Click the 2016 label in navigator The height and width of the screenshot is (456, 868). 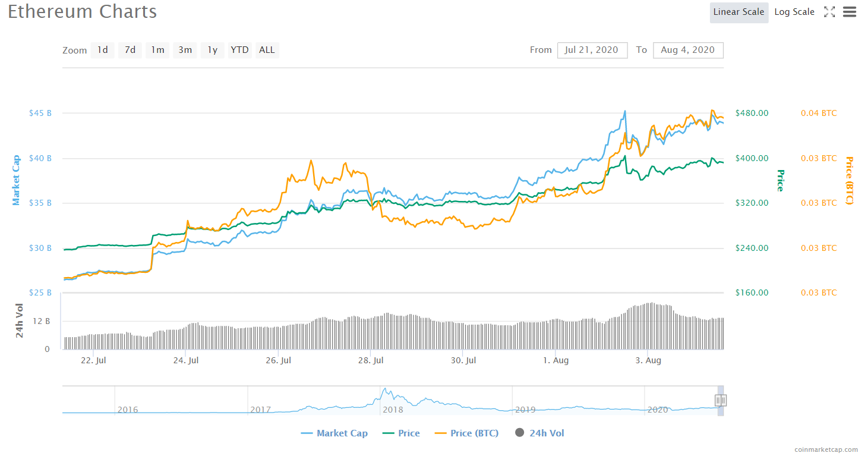pos(128,410)
